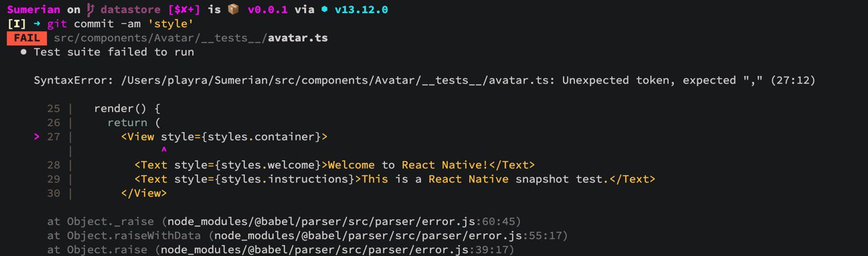Viewport: 868px width, 256px height.
Task: Click the error position '(27:12)'
Action: (x=792, y=80)
